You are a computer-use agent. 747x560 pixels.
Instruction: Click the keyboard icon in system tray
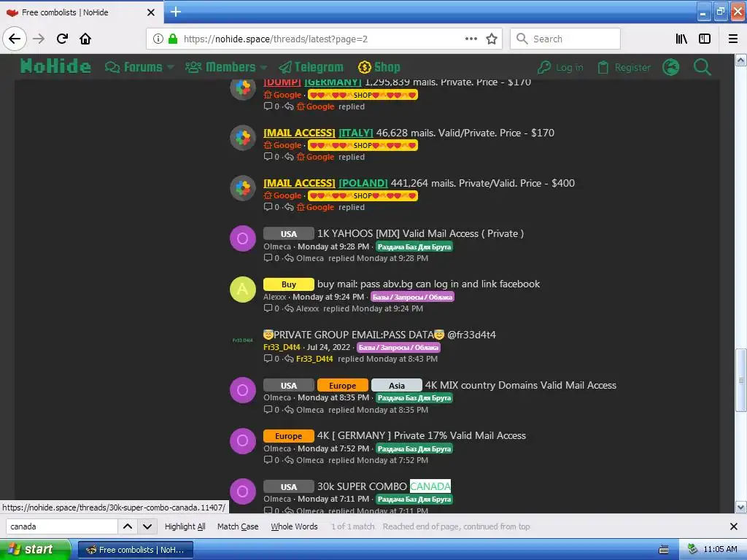click(x=663, y=550)
